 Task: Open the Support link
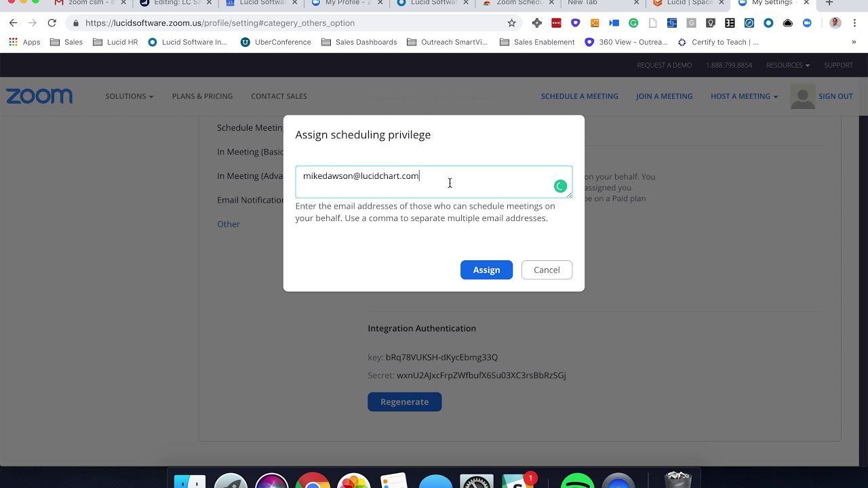[x=838, y=66]
